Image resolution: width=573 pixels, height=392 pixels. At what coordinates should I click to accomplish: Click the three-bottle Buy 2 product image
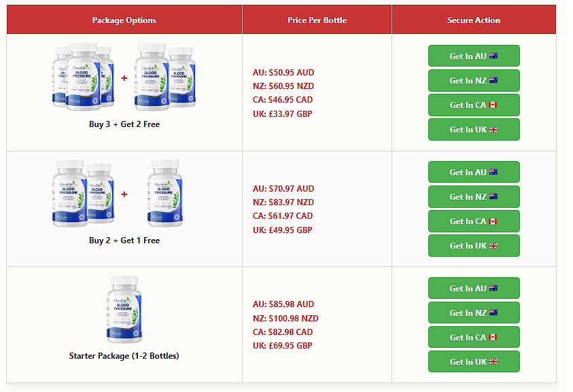pos(118,193)
